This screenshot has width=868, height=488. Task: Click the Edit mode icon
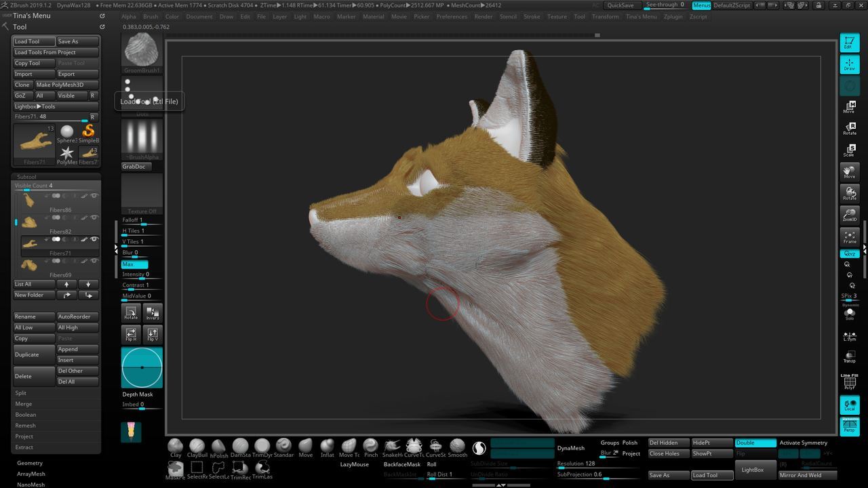pos(850,43)
